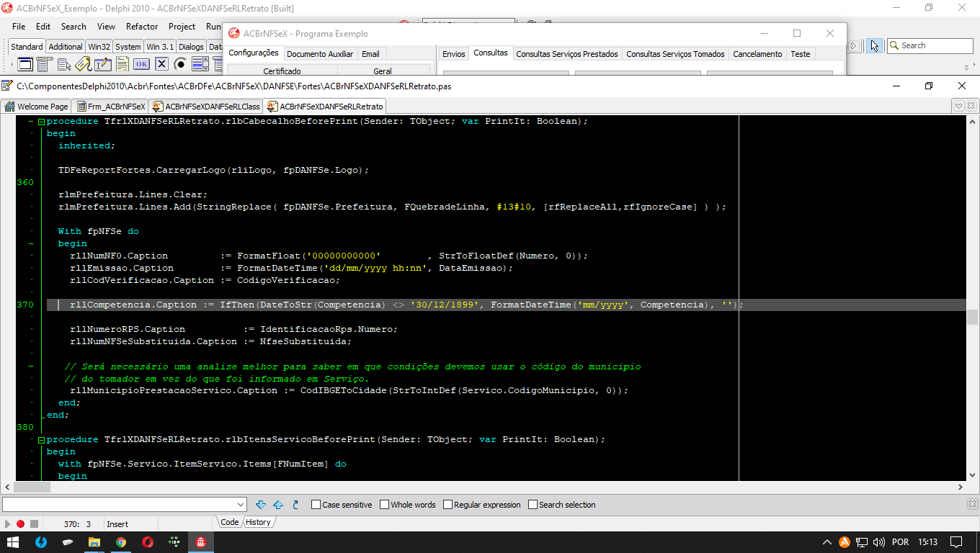Enable Search selection option
Image resolution: width=980 pixels, height=553 pixels.
coord(562,505)
